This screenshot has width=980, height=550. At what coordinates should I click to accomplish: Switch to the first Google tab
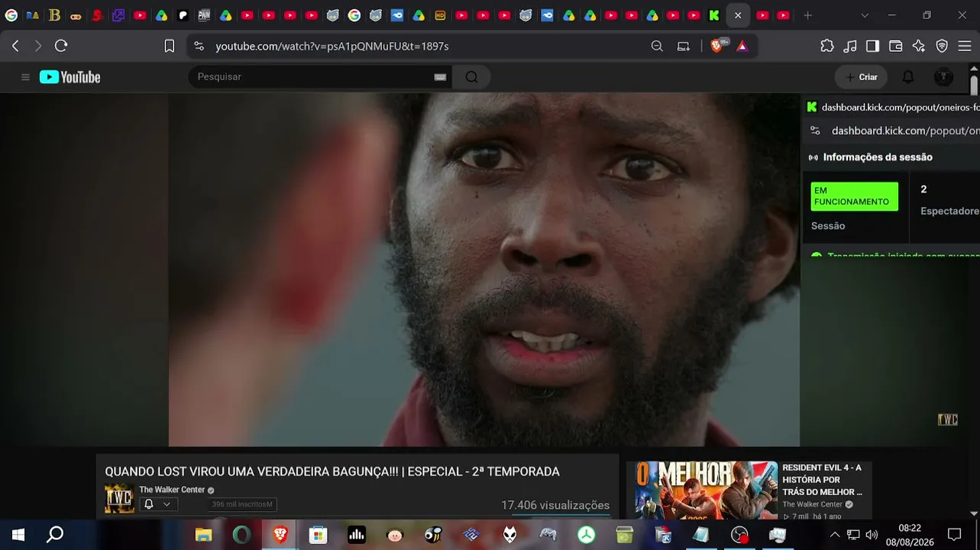(x=11, y=15)
